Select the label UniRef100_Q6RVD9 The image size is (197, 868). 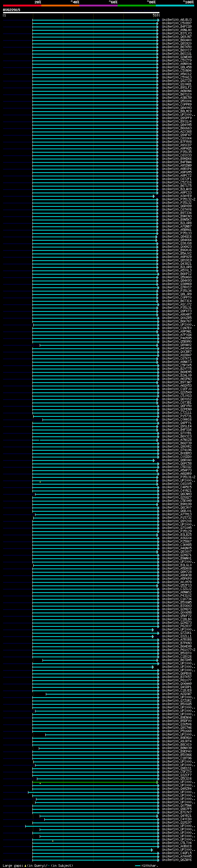point(177,206)
